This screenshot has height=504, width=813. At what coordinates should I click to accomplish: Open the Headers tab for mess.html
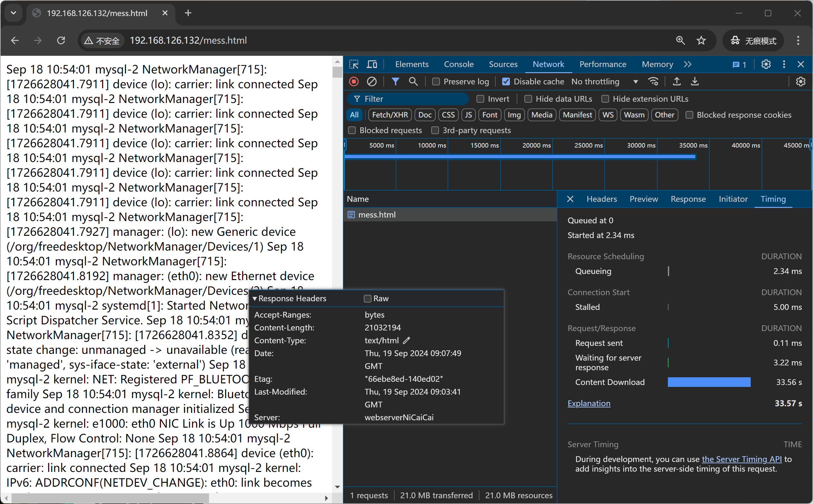(x=601, y=199)
